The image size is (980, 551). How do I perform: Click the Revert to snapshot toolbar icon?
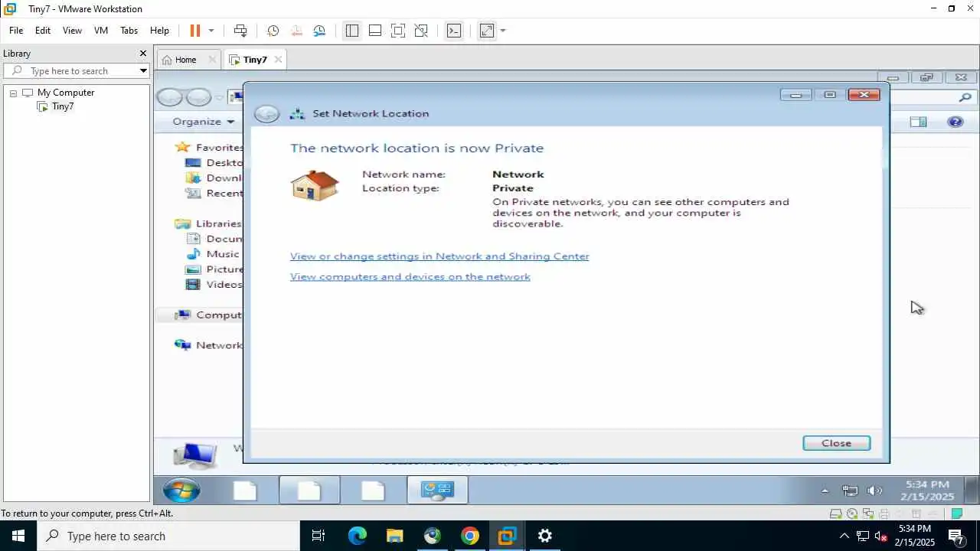(296, 31)
